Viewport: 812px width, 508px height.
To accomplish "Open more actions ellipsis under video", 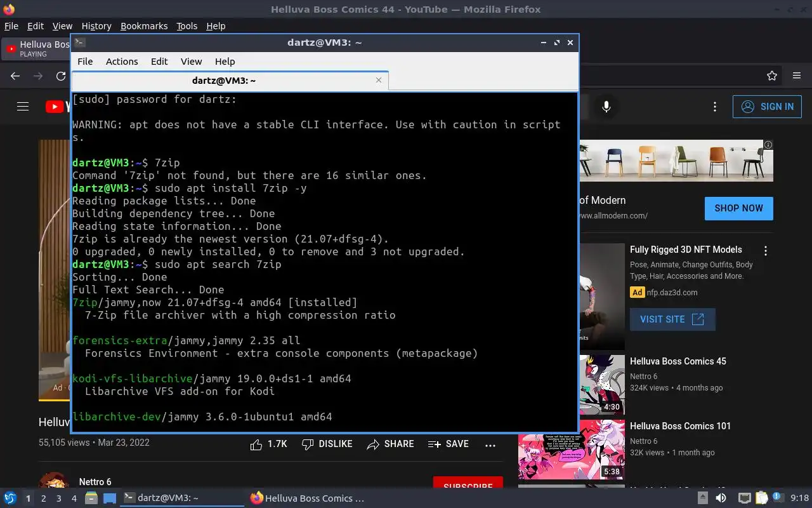I will (x=490, y=445).
